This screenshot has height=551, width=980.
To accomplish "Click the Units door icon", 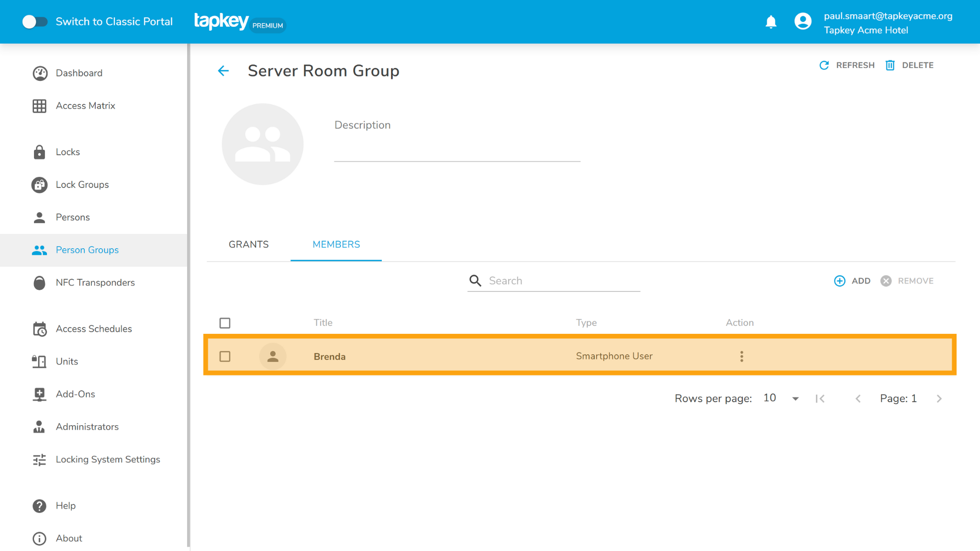I will point(40,362).
